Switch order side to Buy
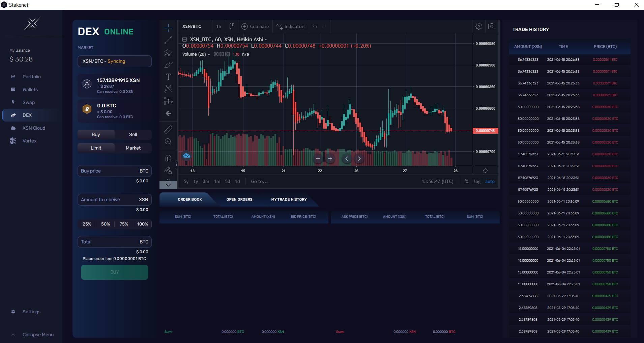The image size is (644, 343). click(x=96, y=134)
